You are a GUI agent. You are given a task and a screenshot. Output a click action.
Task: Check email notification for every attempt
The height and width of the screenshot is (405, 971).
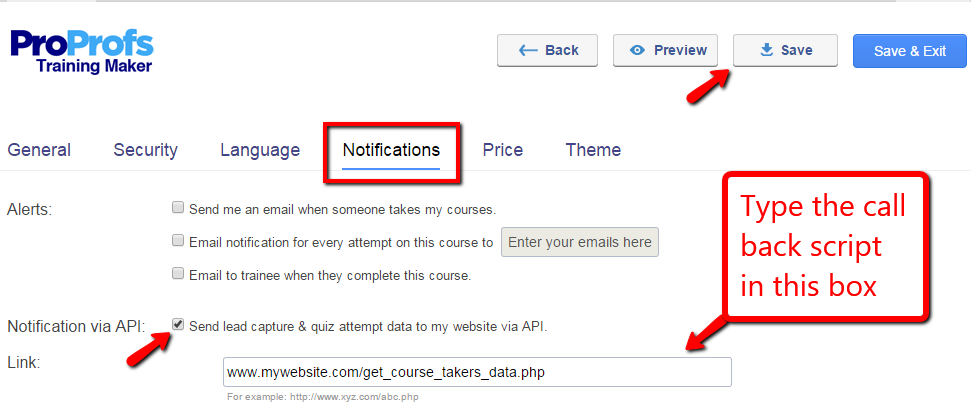click(x=178, y=241)
